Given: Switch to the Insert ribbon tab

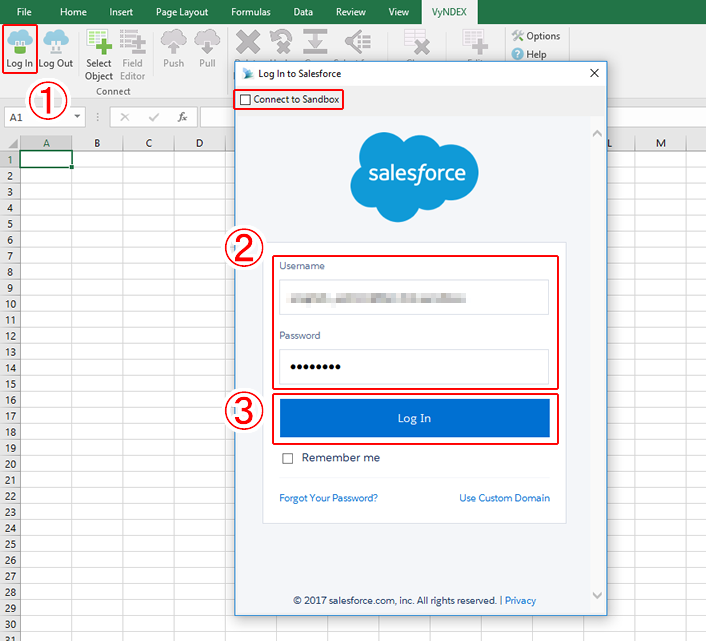Looking at the screenshot, I should tap(121, 12).
